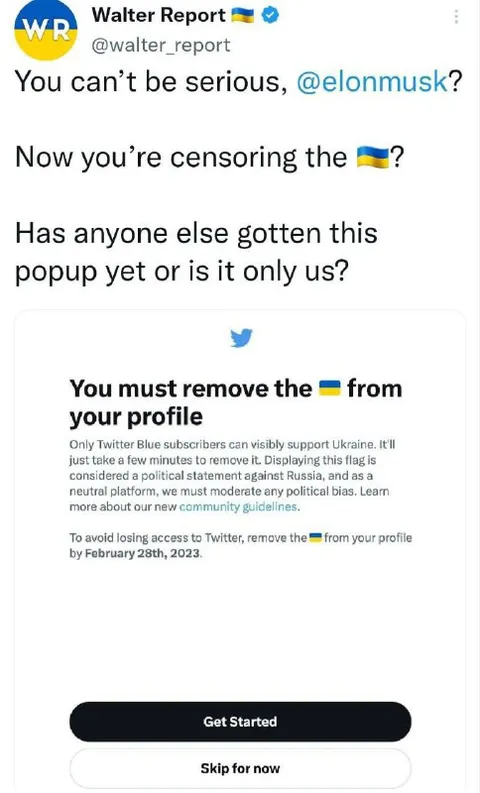Click the 'Only Twitter Blue subscribers' paragraph

(233, 475)
